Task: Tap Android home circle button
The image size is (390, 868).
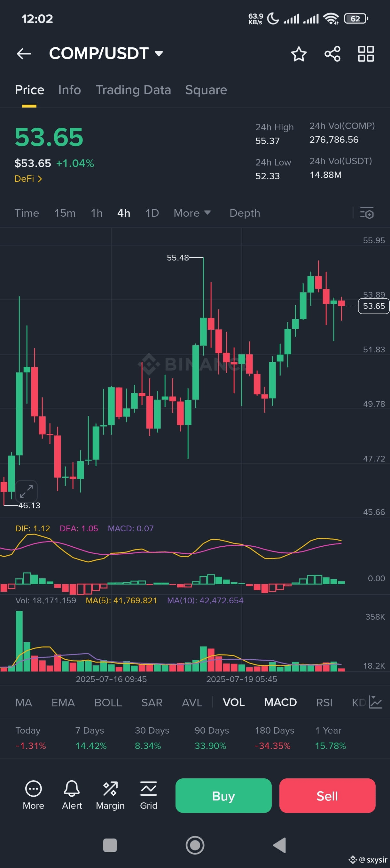Action: click(x=195, y=845)
